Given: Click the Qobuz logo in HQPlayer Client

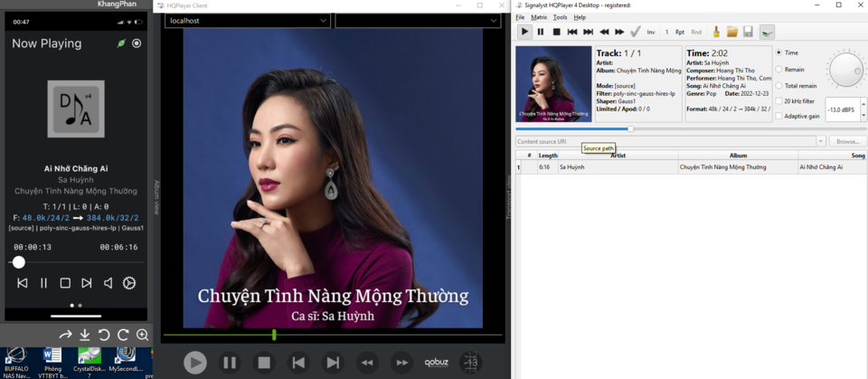Looking at the screenshot, I should pos(436,363).
